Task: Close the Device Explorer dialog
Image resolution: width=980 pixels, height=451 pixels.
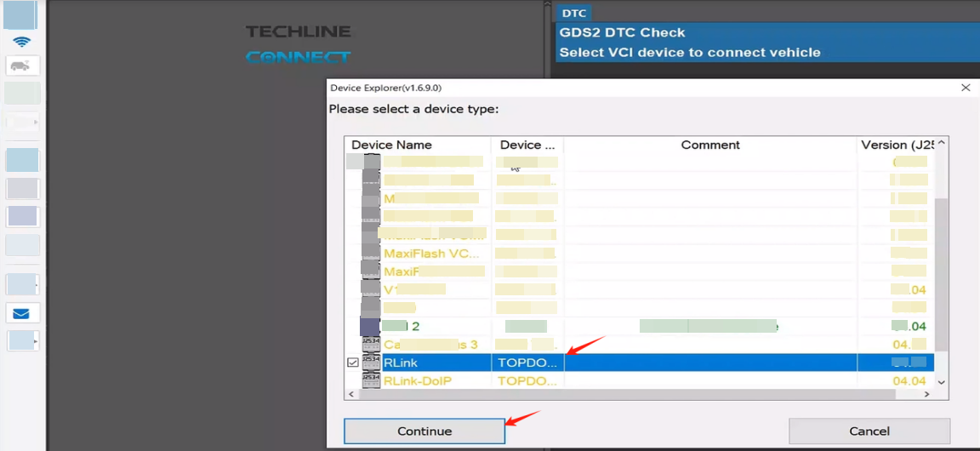Action: coord(966,88)
